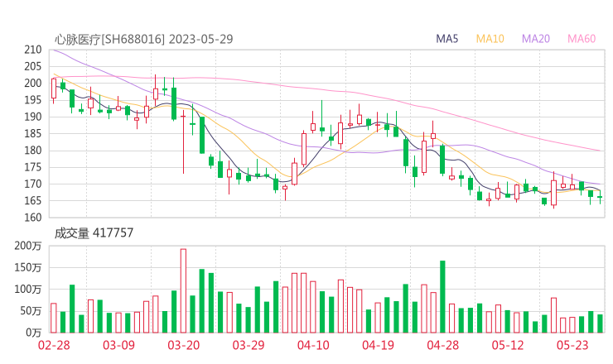The width and height of the screenshot is (613, 364).
Task: Click the 03-29 date axis label
Action: click(249, 345)
